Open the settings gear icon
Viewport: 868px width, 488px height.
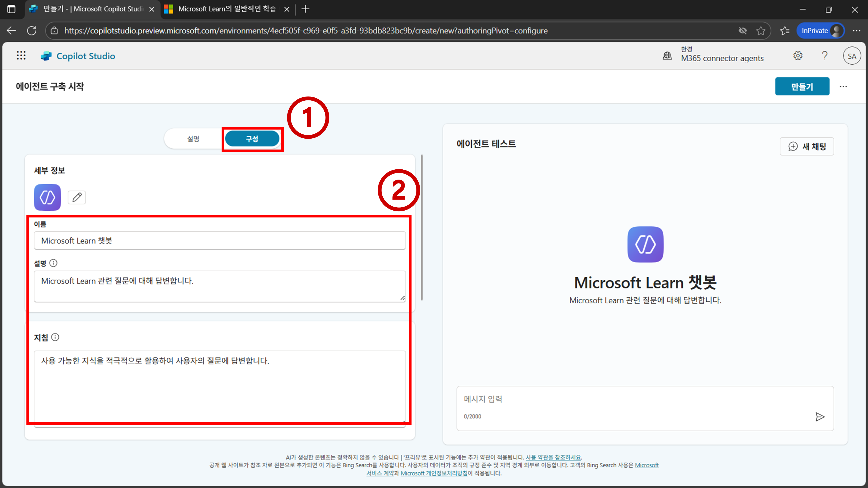(797, 56)
